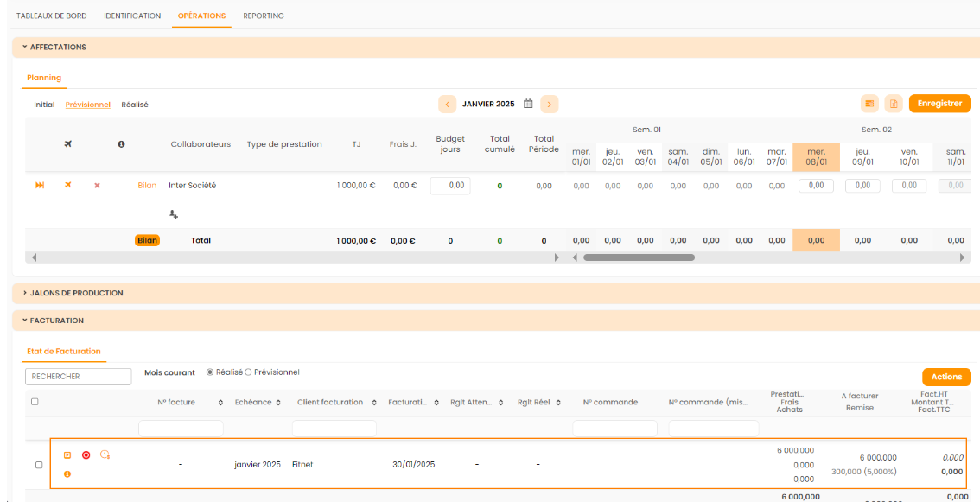Click the orange info icon on Fitnet invoice row
Viewport: 980px width, 502px height.
point(67,473)
